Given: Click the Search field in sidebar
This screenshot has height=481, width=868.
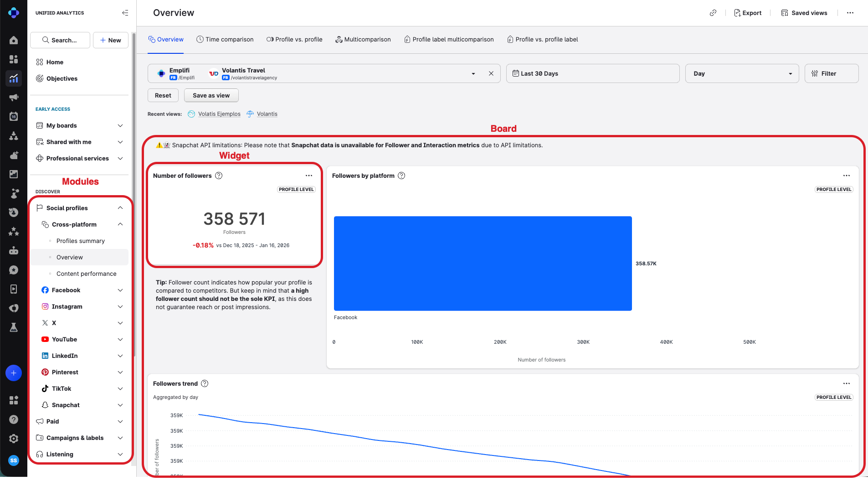Looking at the screenshot, I should point(60,40).
